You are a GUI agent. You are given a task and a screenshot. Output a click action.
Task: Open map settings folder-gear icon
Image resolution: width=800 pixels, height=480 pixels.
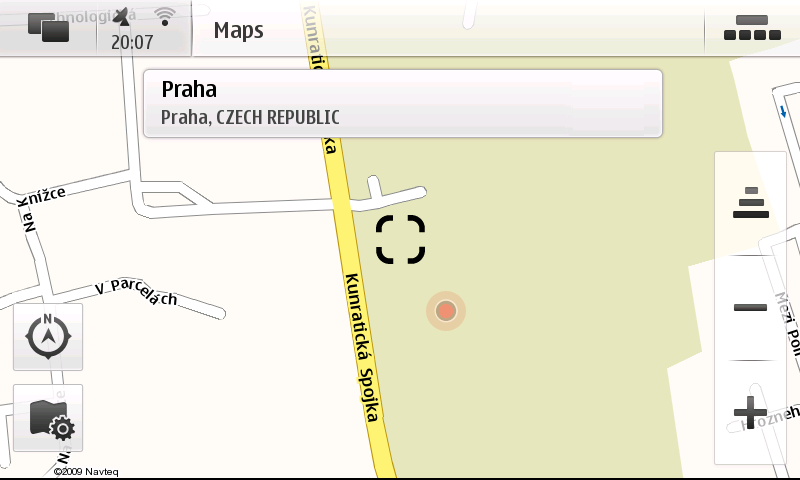pos(48,418)
